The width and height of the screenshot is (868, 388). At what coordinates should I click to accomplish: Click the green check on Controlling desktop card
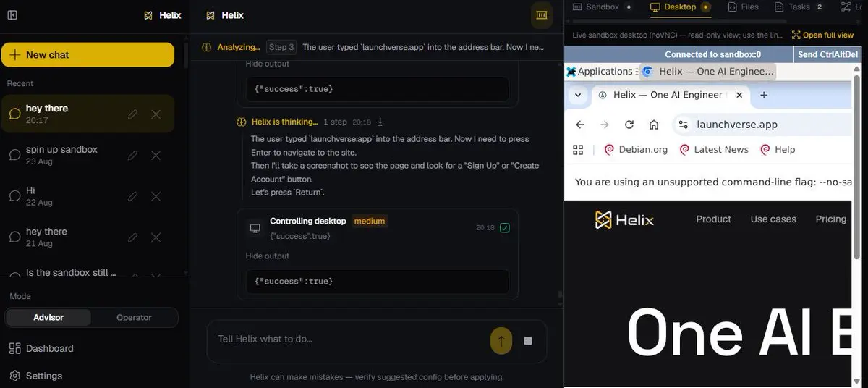click(x=505, y=227)
